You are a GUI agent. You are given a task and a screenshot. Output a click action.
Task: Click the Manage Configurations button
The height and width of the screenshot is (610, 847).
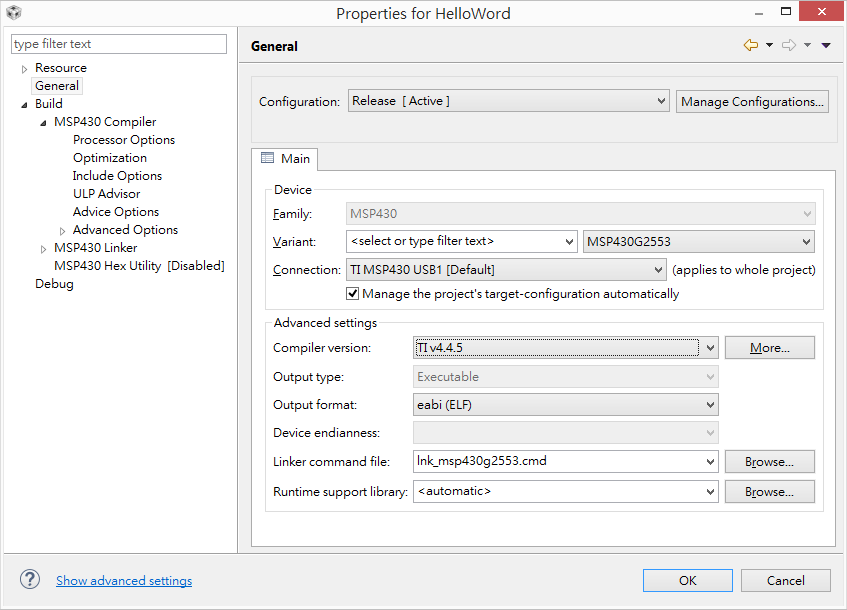(752, 102)
